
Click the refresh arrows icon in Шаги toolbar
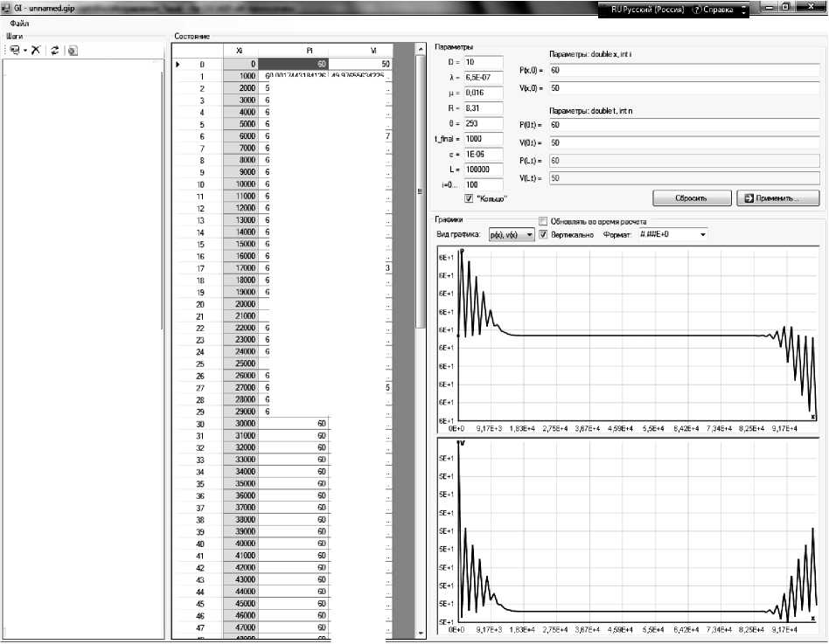(x=55, y=51)
